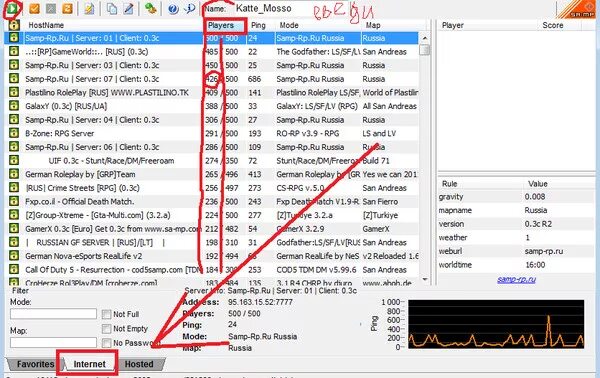Click the orange Refresh Server icon

[x=67, y=8]
